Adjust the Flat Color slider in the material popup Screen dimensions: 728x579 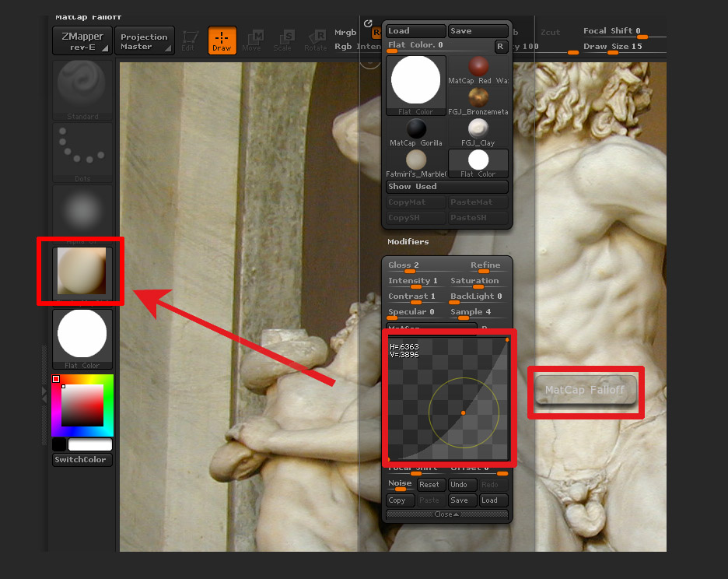tap(439, 46)
